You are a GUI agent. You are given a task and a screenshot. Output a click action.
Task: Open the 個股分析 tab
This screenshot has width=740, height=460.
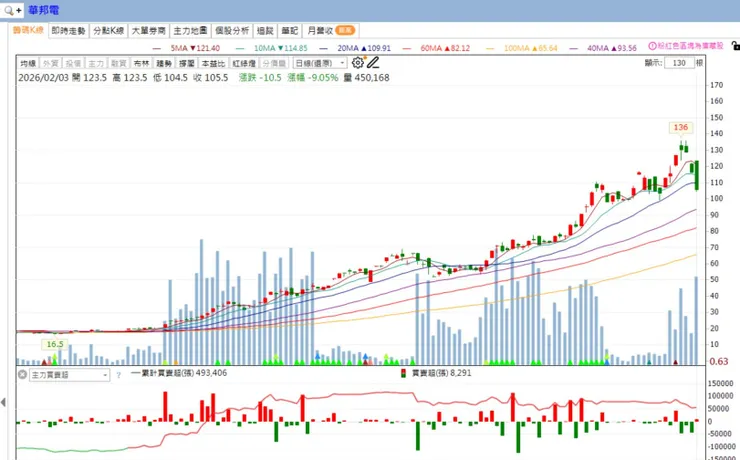click(x=232, y=31)
